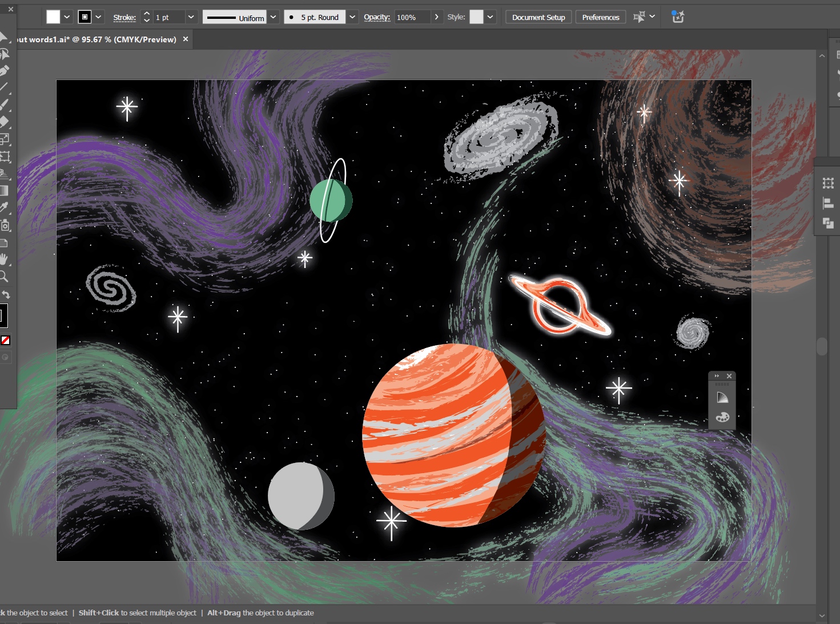840x624 pixels.
Task: Select the Eyedropper tool
Action: click(x=4, y=207)
